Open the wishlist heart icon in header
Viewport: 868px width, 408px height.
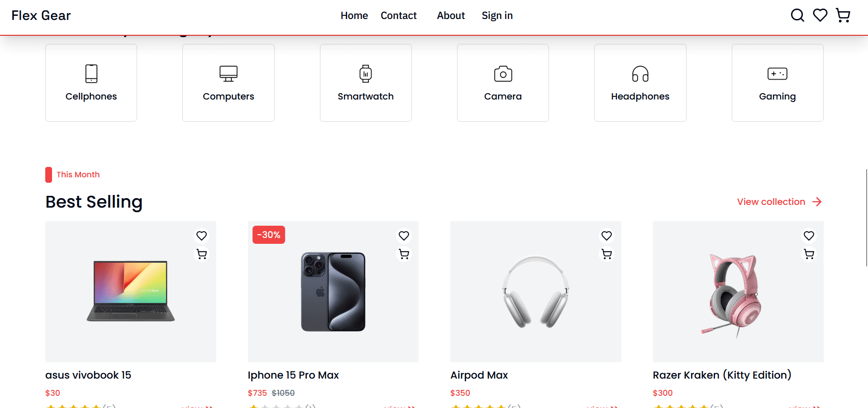(x=820, y=15)
